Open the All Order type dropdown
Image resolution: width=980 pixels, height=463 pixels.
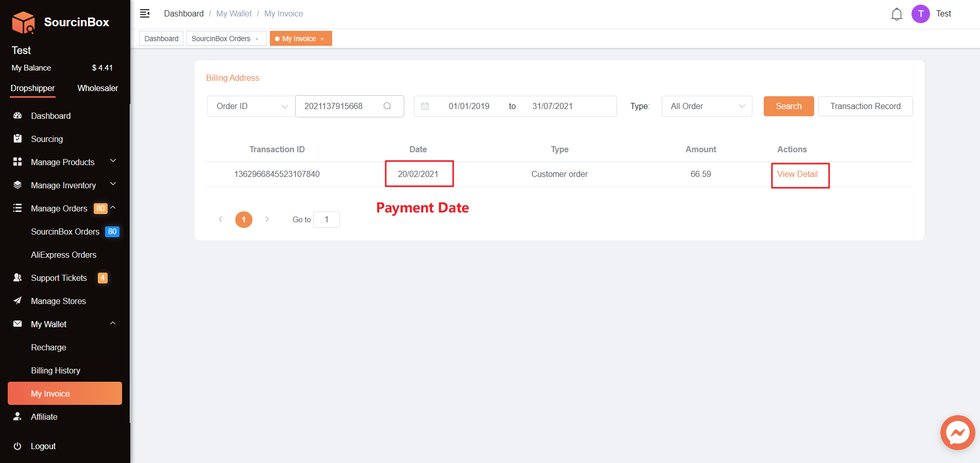click(707, 106)
